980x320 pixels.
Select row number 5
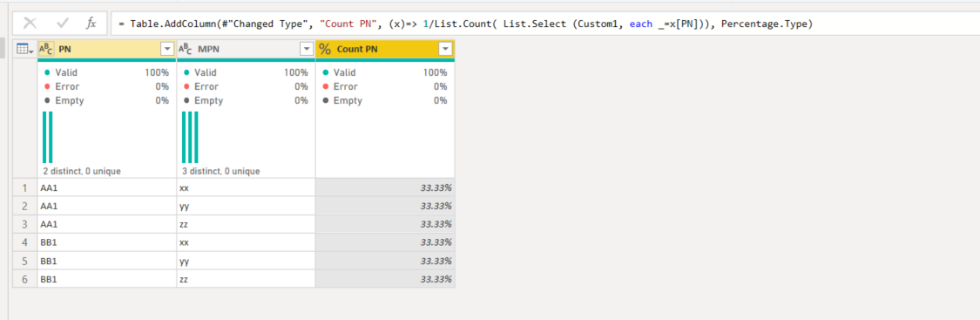point(25,261)
